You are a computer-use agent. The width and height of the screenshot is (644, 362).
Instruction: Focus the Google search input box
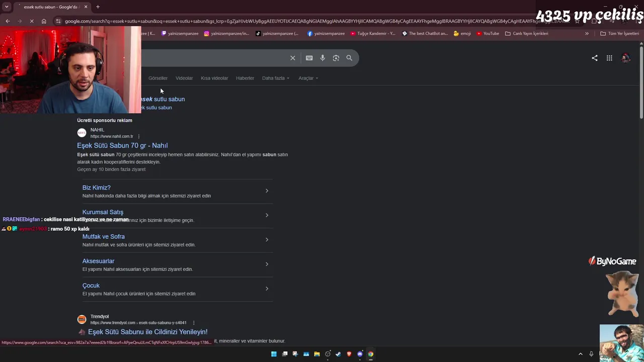214,58
